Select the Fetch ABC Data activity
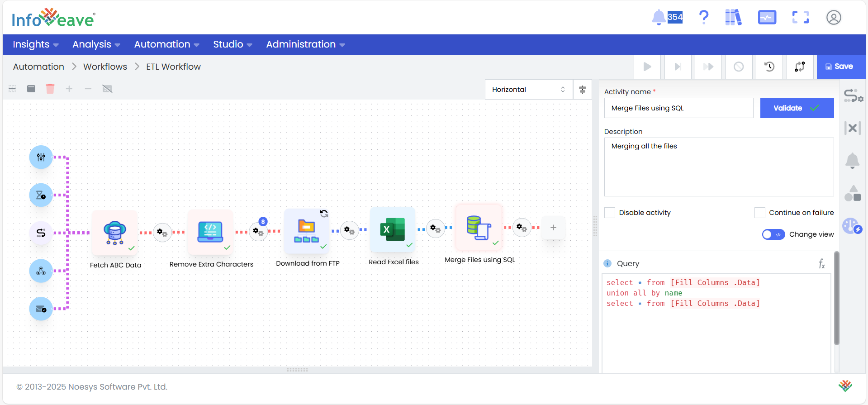 tap(115, 233)
